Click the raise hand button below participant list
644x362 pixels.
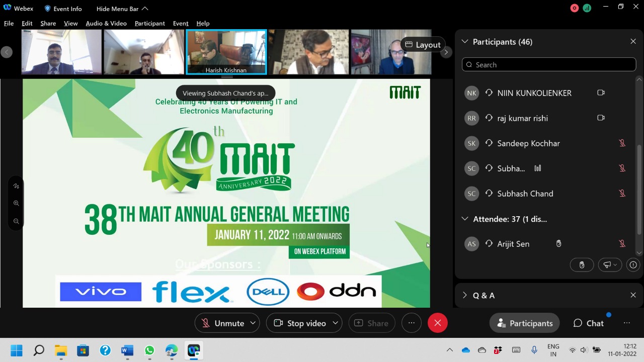(582, 265)
